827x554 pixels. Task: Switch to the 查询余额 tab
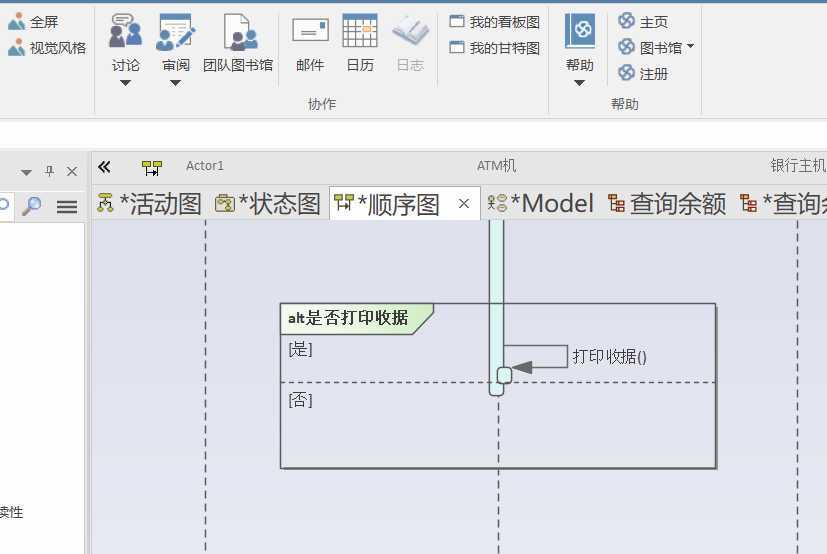667,204
